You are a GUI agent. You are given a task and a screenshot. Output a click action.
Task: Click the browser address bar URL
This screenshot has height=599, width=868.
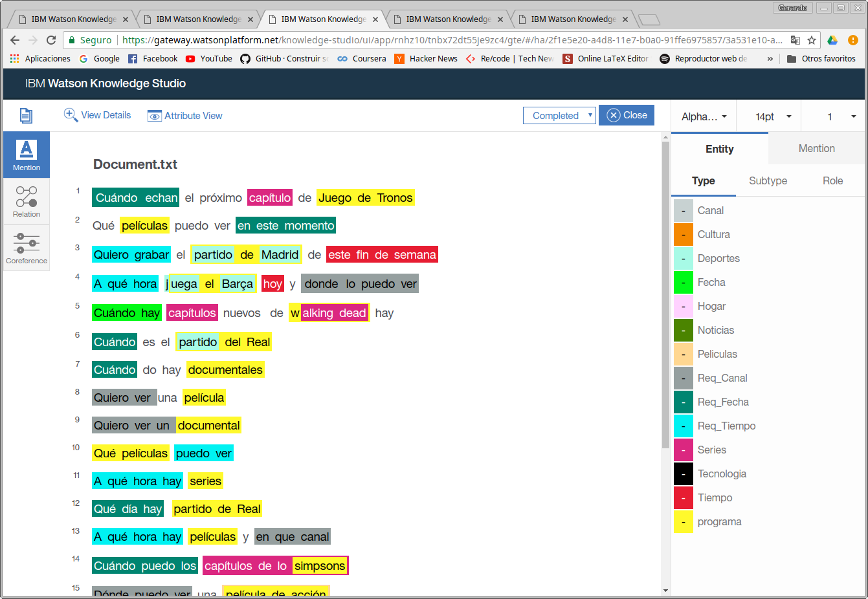[452, 40]
